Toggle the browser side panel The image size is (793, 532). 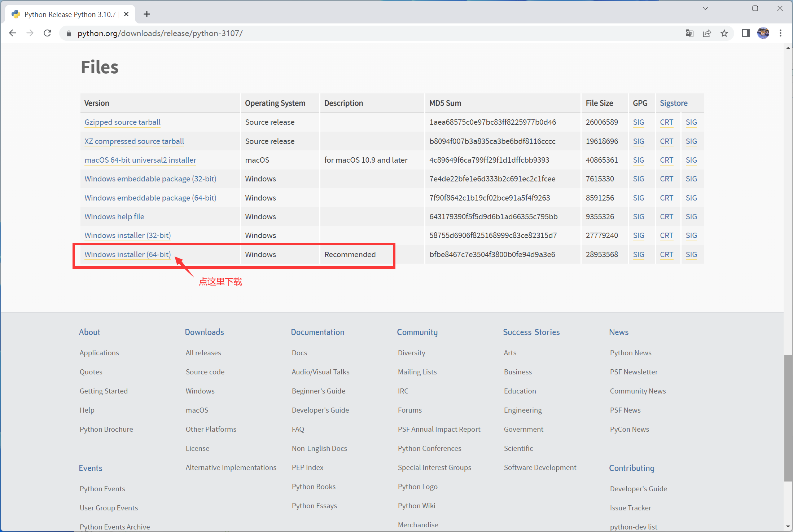[x=746, y=33]
